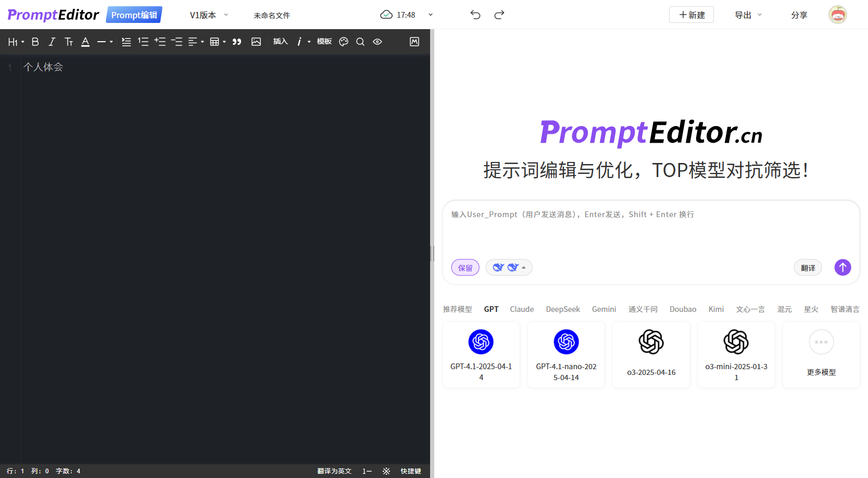Open the heading level dropdown

15,42
